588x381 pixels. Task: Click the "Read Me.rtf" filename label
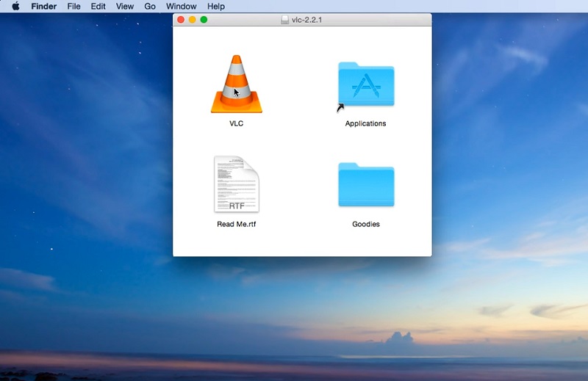(x=236, y=224)
